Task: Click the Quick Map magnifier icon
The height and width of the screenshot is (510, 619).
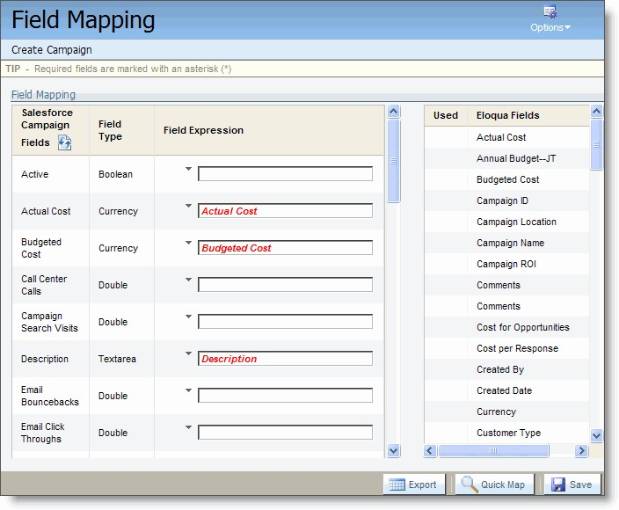Action: (x=469, y=484)
